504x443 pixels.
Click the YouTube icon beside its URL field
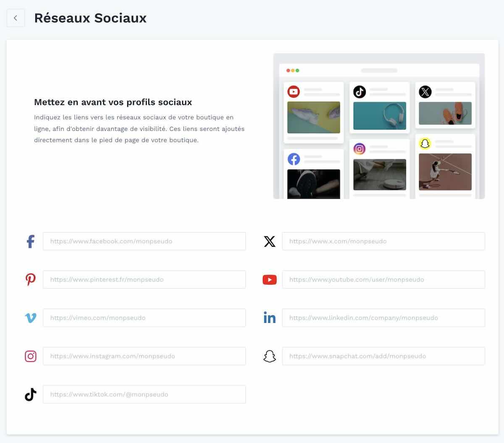point(270,280)
